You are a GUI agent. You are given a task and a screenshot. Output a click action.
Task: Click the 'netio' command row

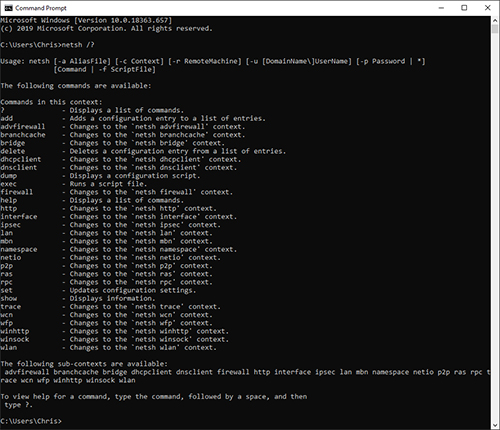(x=111, y=257)
